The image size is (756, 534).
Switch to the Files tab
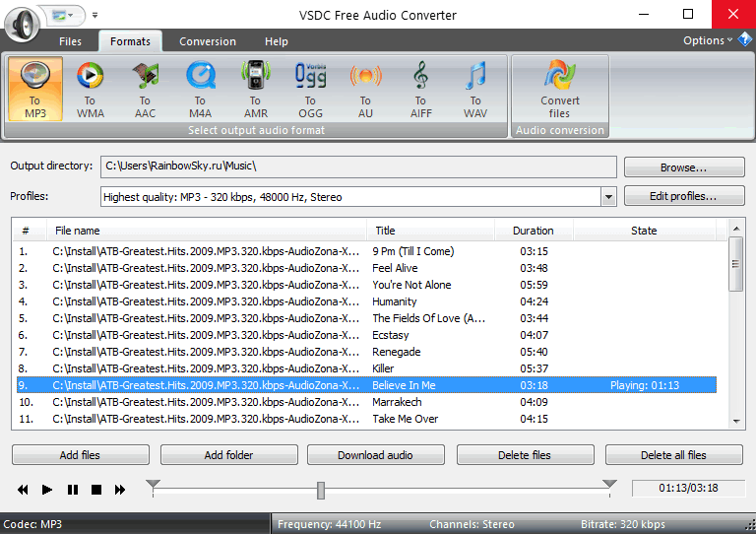71,41
